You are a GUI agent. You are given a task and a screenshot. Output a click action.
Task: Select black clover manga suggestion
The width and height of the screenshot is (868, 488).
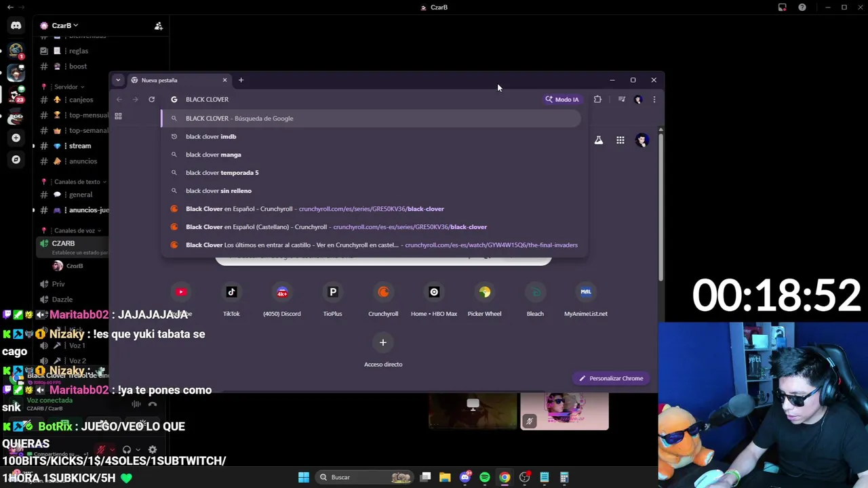pyautogui.click(x=371, y=155)
